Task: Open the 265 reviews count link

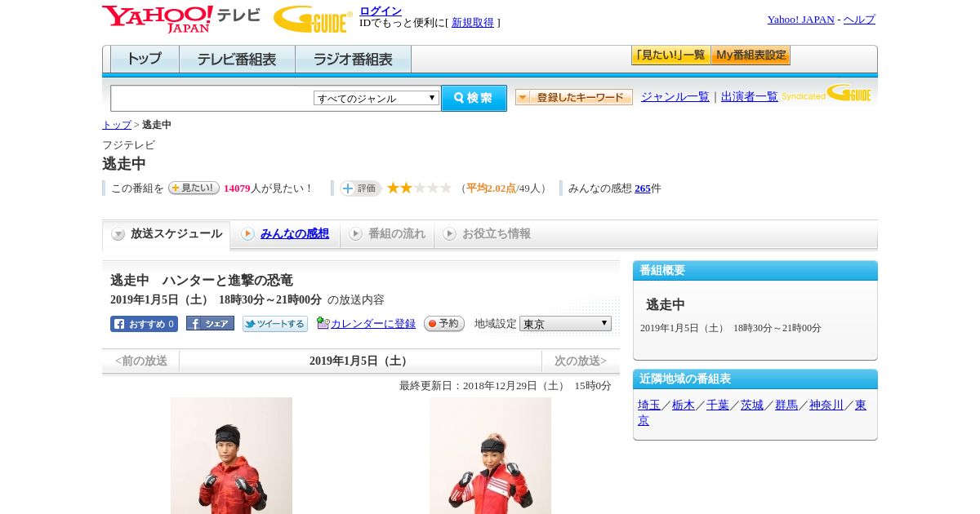Action: point(643,188)
